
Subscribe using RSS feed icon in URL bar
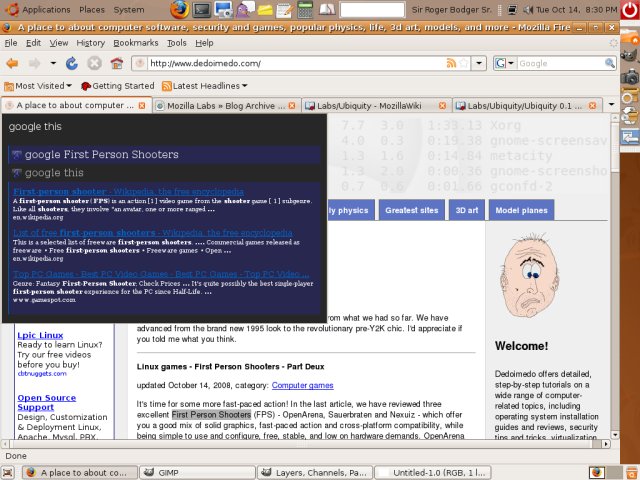click(x=451, y=63)
